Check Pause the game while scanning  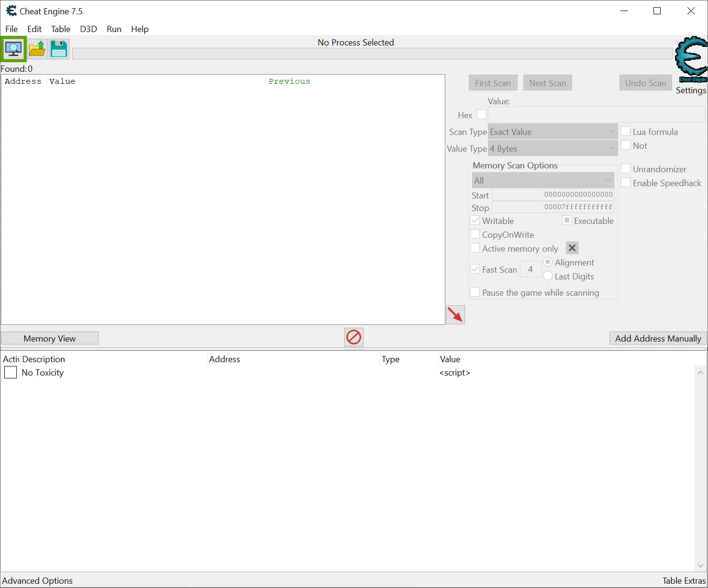point(475,292)
